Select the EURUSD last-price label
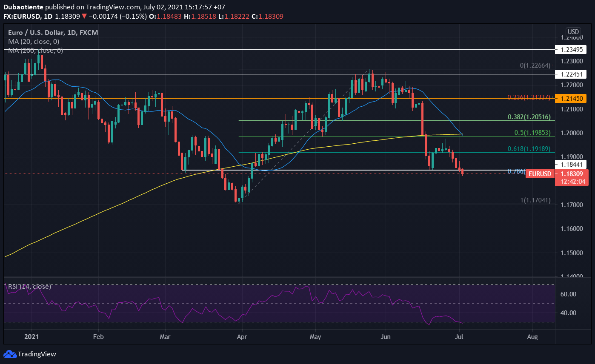The image size is (595, 364). pyautogui.click(x=541, y=173)
